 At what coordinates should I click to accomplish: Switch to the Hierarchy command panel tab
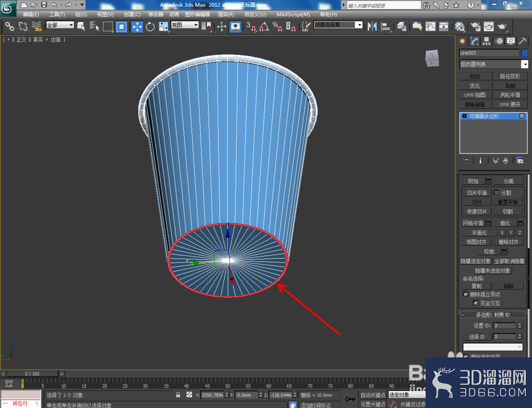tap(487, 42)
